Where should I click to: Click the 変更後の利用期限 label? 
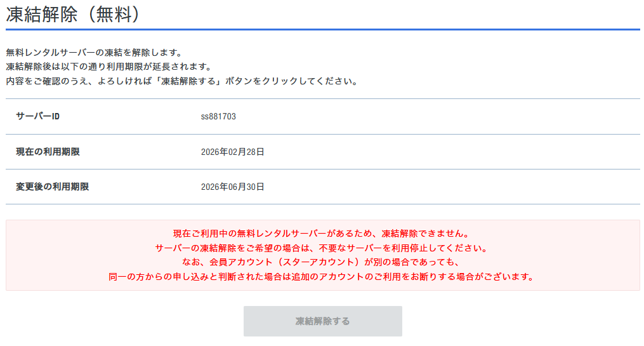[x=52, y=187]
